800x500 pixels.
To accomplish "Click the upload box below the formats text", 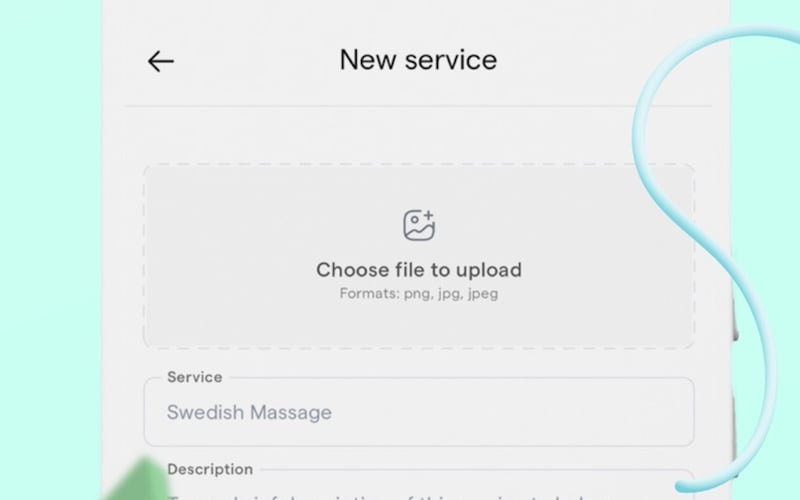I will pyautogui.click(x=419, y=324).
